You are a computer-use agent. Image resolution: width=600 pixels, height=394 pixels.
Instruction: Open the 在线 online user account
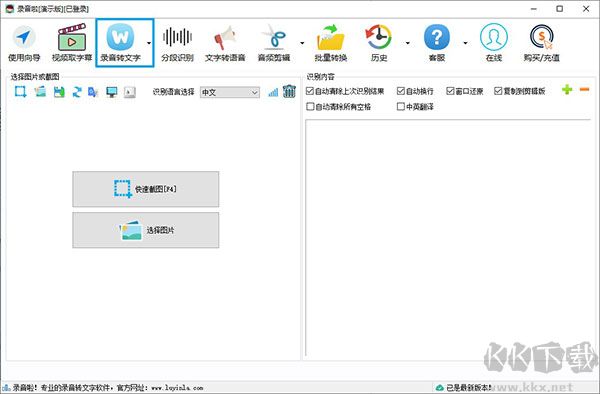tap(494, 43)
